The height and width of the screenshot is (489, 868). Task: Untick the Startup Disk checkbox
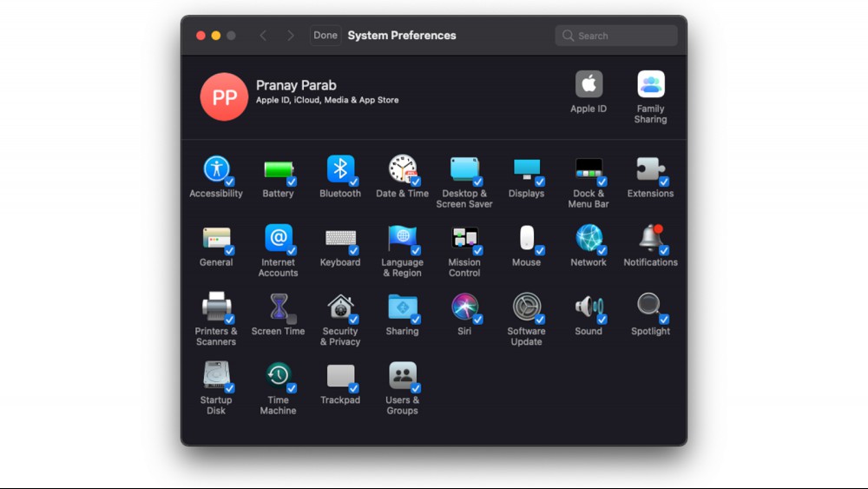[230, 387]
